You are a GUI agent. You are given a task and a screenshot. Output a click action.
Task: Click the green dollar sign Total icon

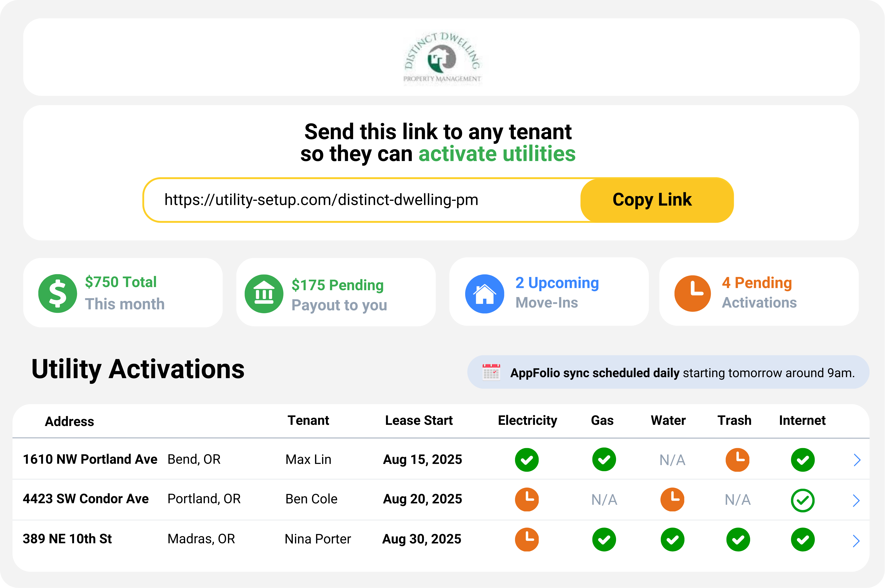[57, 293]
